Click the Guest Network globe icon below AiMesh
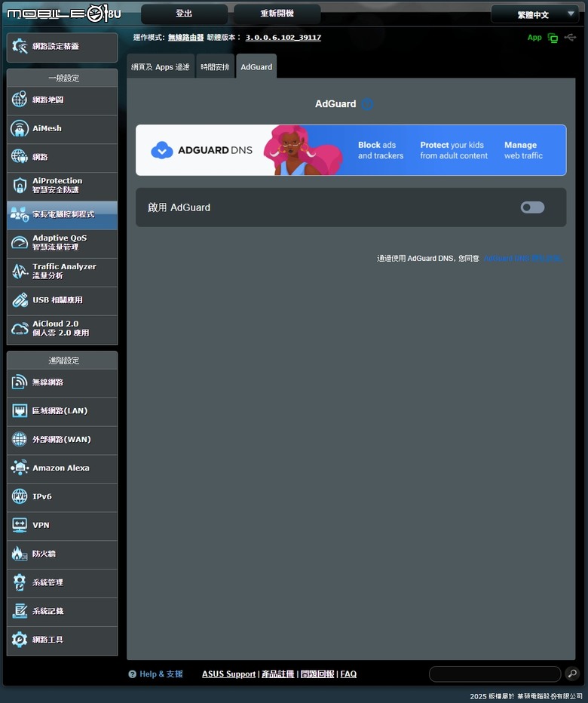 click(x=20, y=156)
